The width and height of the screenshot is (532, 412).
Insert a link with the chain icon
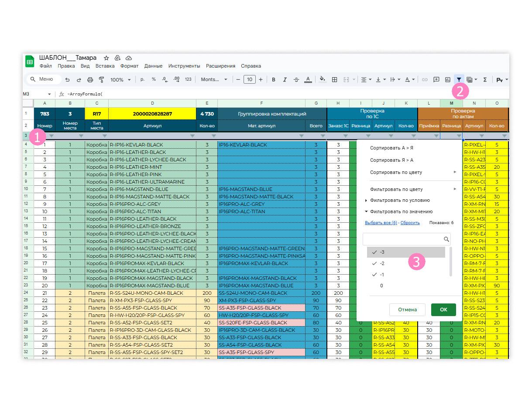coord(425,80)
